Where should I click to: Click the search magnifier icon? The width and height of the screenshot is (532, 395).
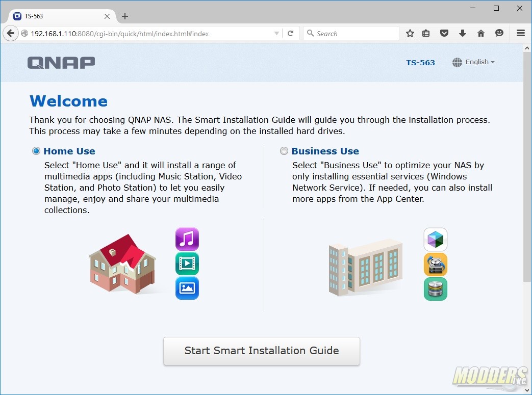[x=310, y=33]
